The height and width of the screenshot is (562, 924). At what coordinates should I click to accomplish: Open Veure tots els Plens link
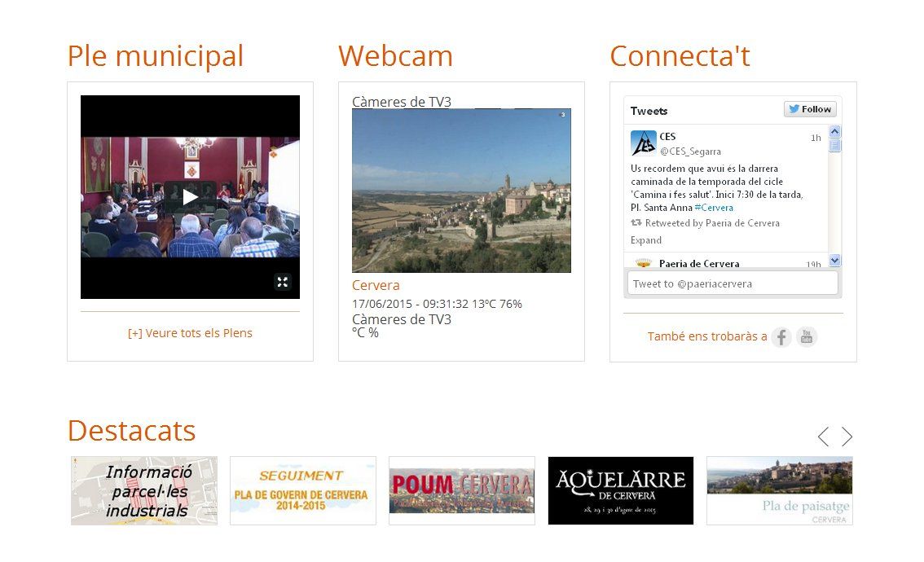pos(190,333)
